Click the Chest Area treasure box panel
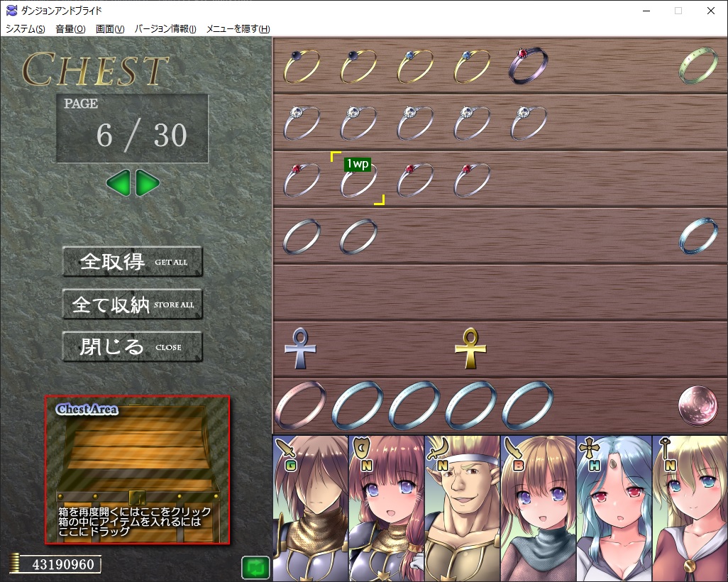This screenshot has height=582, width=728. tap(138, 470)
